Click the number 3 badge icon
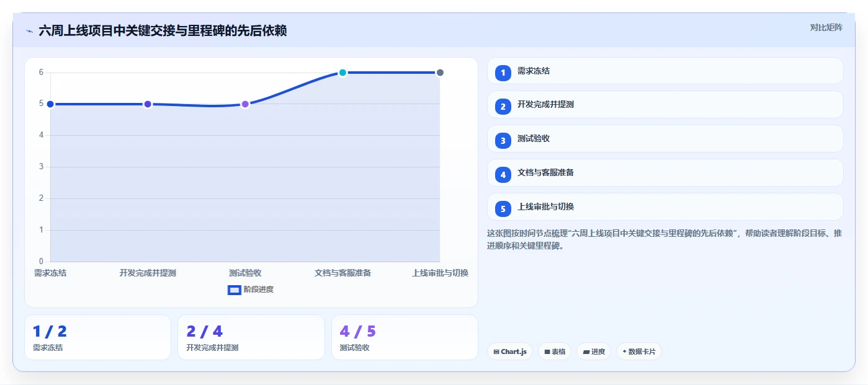868x385 pixels. (x=503, y=141)
